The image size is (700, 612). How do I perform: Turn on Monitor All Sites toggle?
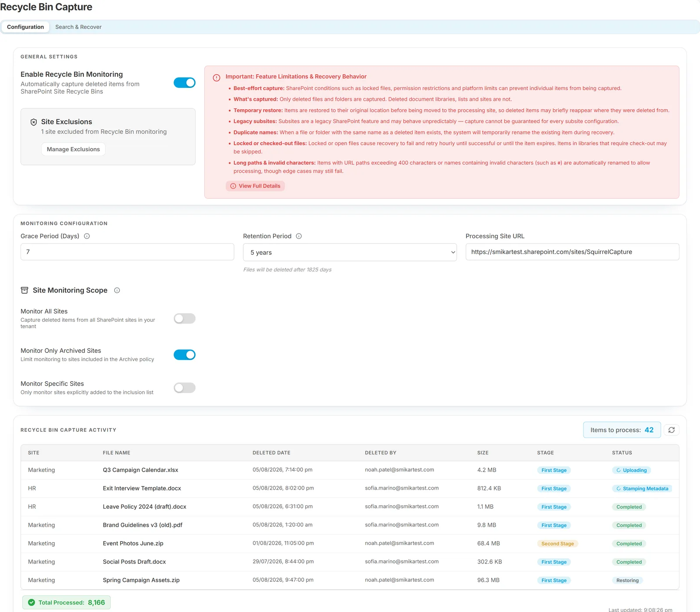pos(185,319)
